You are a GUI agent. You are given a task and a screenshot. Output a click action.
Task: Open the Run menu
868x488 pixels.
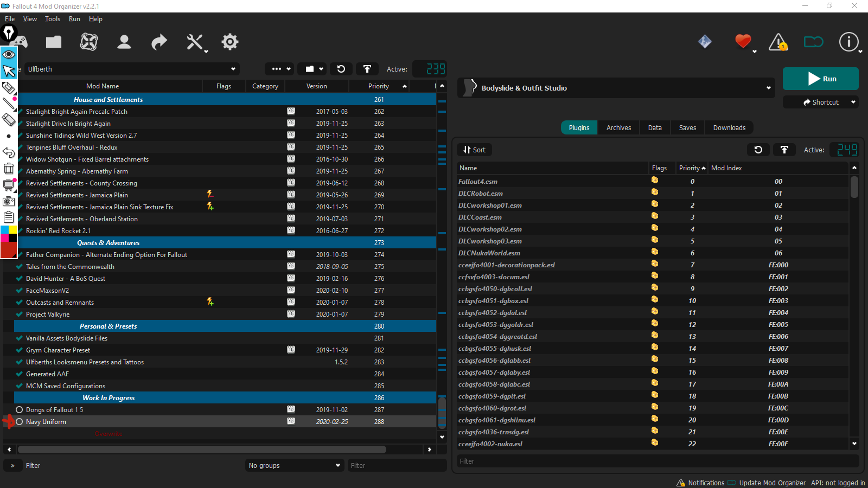click(x=74, y=19)
